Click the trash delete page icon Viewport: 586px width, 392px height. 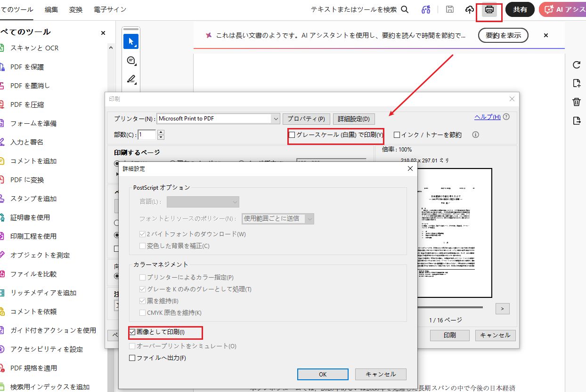[576, 102]
